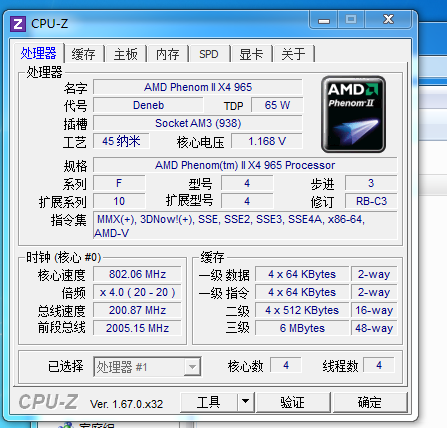Screen dimensions: 447x428
Task: Click the 确定 button
Action: click(x=370, y=402)
